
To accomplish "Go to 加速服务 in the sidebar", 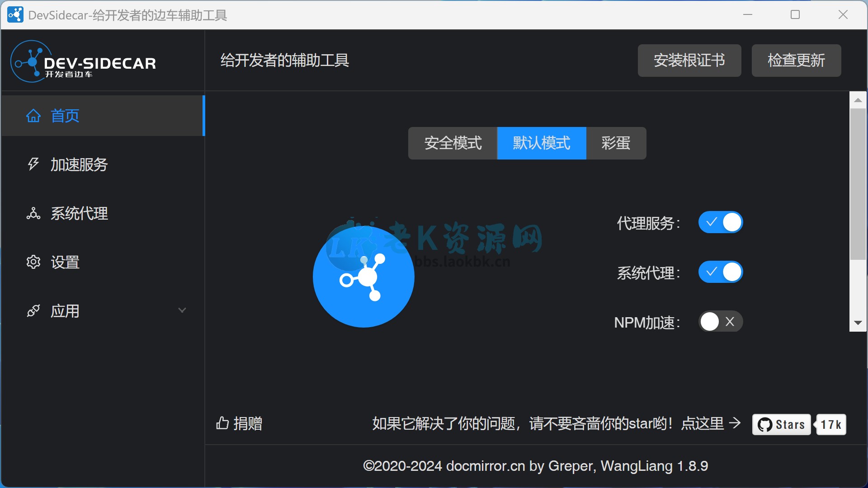I will (x=104, y=164).
